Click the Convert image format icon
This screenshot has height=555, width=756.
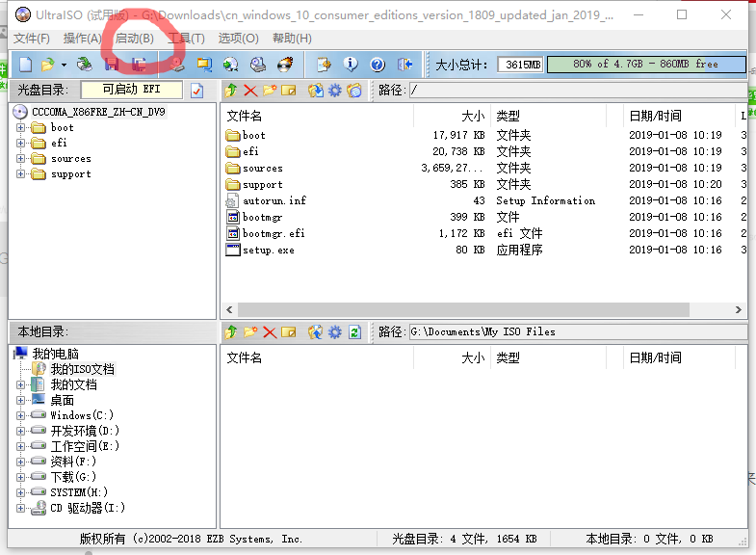point(204,65)
